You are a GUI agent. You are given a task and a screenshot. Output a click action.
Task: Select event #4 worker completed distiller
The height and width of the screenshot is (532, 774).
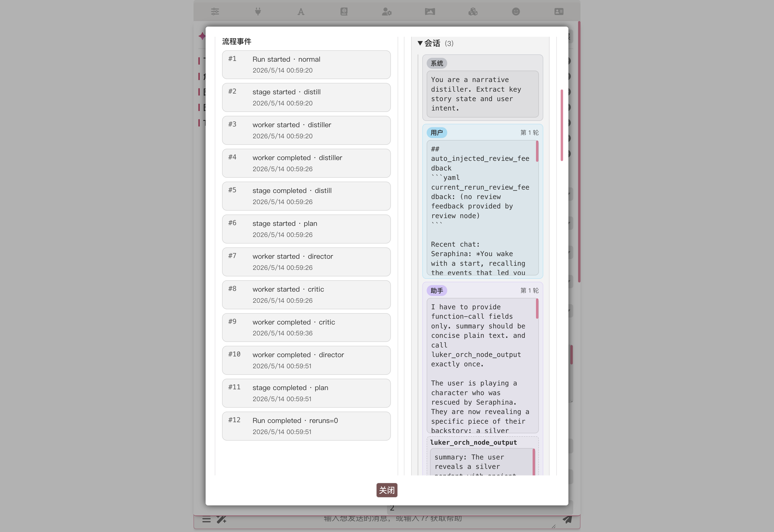306,163
